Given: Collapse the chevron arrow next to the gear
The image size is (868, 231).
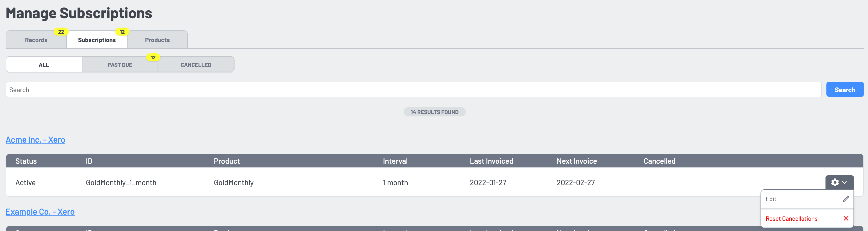Looking at the screenshot, I should [x=844, y=182].
